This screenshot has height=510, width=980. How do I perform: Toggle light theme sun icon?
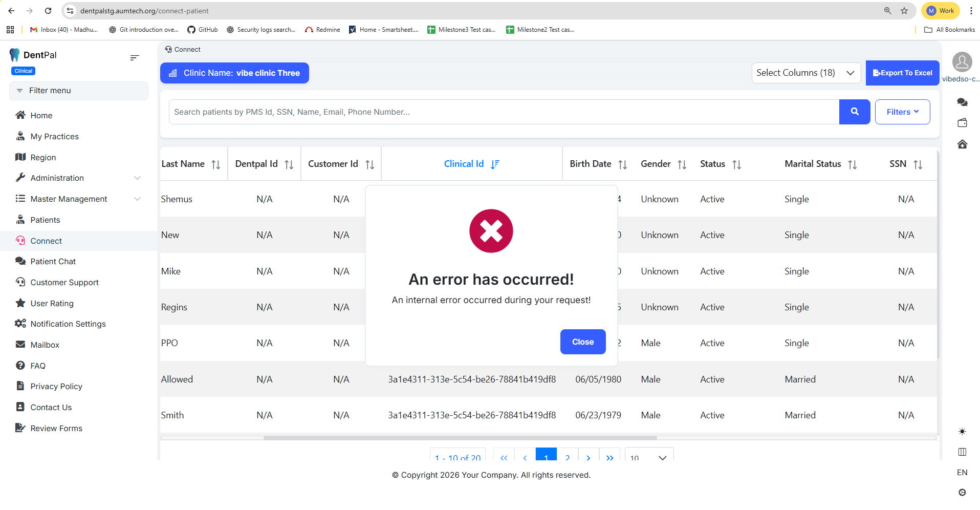pos(962,432)
